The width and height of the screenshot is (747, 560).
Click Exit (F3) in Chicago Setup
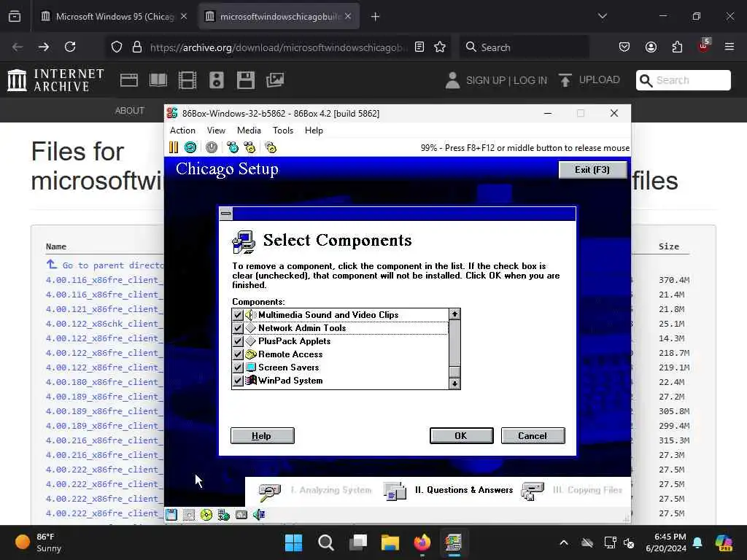click(592, 170)
